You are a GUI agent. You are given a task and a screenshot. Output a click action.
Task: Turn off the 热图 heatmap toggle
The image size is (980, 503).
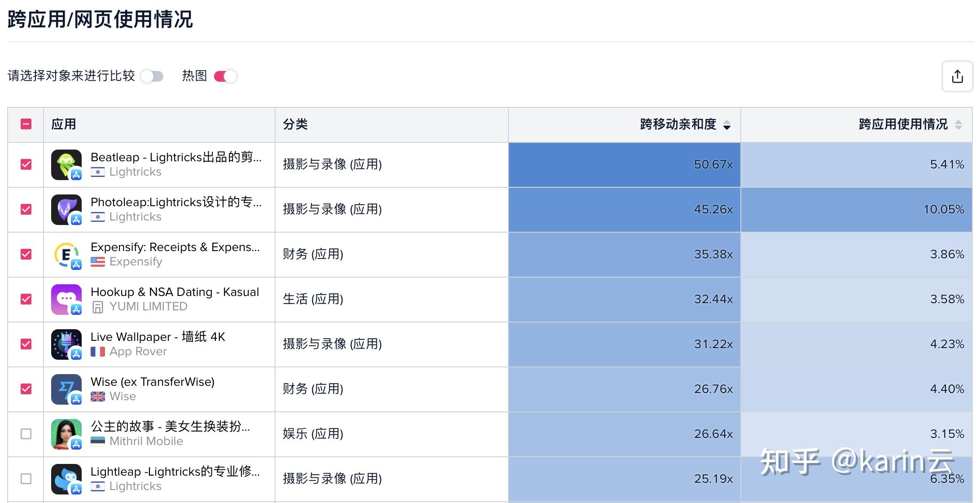225,76
